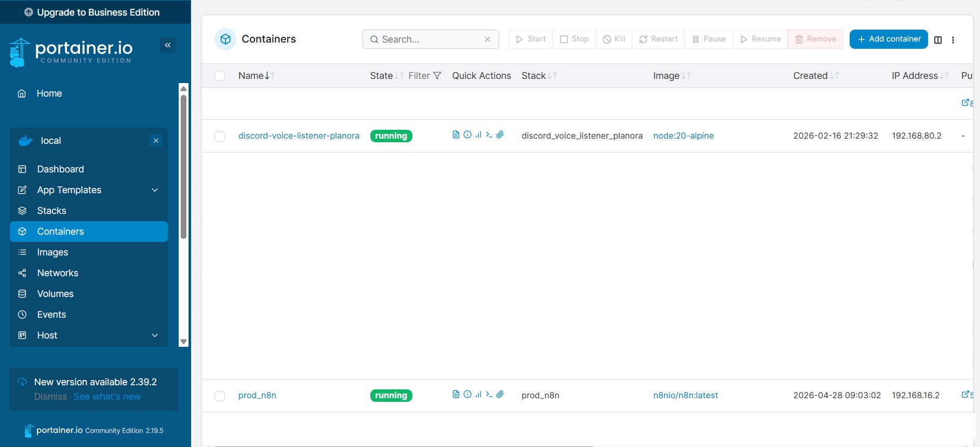Tick the checkbox for prod_n8n
The width and height of the screenshot is (980, 447).
(x=220, y=396)
